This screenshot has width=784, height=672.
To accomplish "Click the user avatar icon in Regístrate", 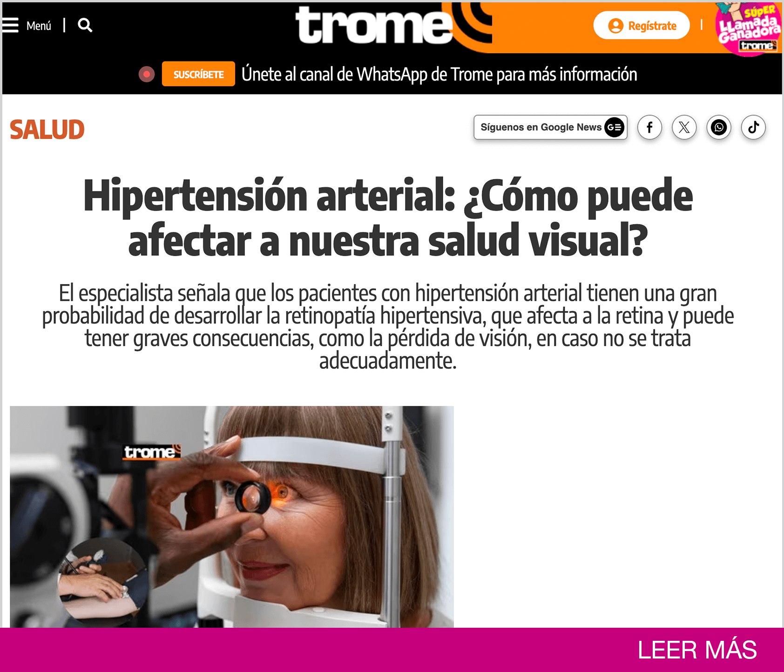I will [615, 26].
